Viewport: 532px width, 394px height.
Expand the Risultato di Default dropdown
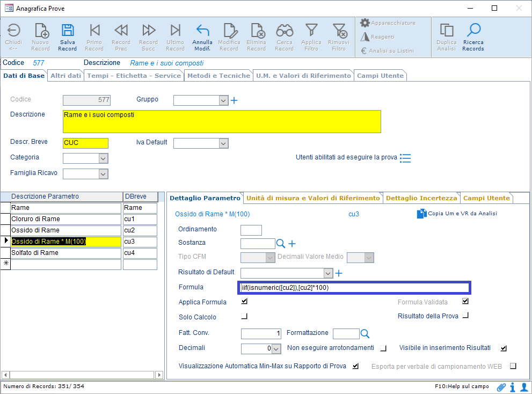[x=328, y=273]
